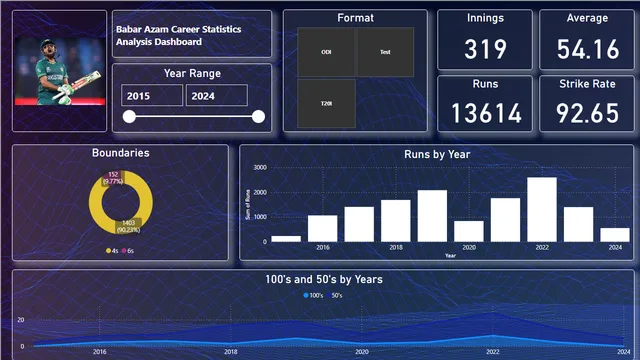Click the Runs by Year chart title
Viewport: 640px width, 360px height.
[437, 154]
